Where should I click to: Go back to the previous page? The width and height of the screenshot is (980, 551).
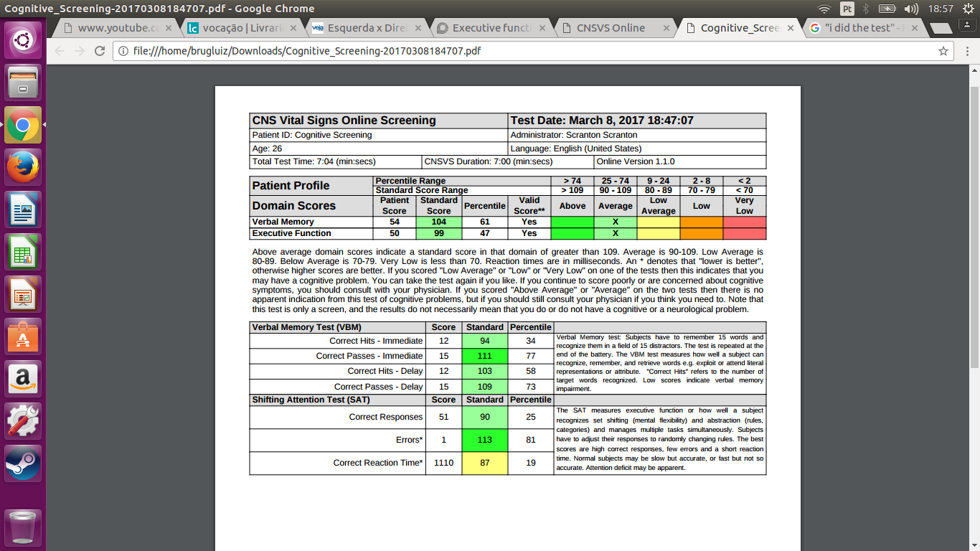60,51
